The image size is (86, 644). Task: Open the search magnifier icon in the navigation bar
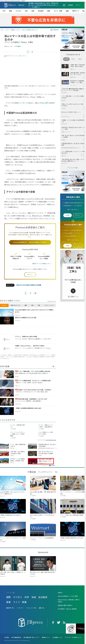tap(83, 11)
